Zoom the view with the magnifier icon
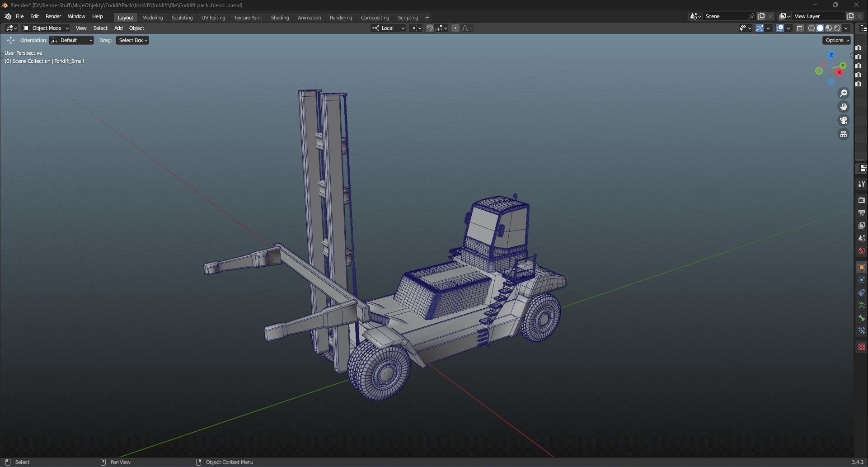This screenshot has width=868, height=467. coord(844,93)
